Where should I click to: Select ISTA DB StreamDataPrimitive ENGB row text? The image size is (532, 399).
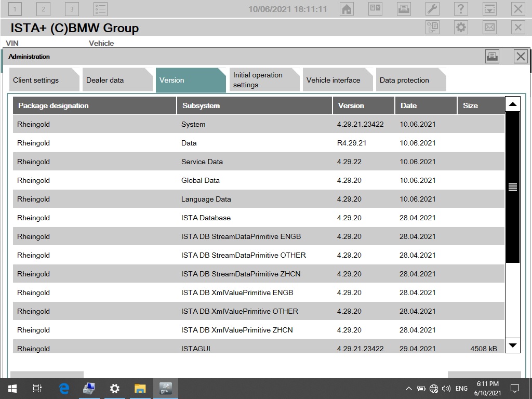pos(241,236)
